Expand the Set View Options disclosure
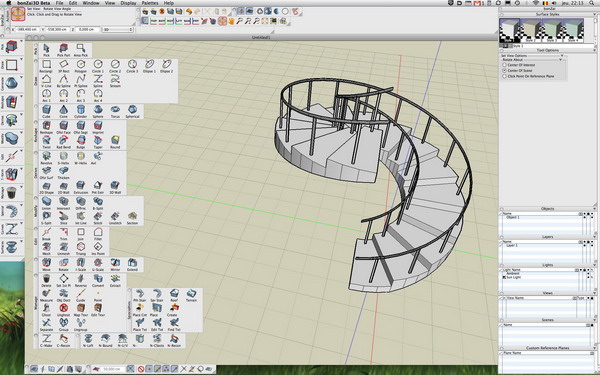 [x=561, y=56]
